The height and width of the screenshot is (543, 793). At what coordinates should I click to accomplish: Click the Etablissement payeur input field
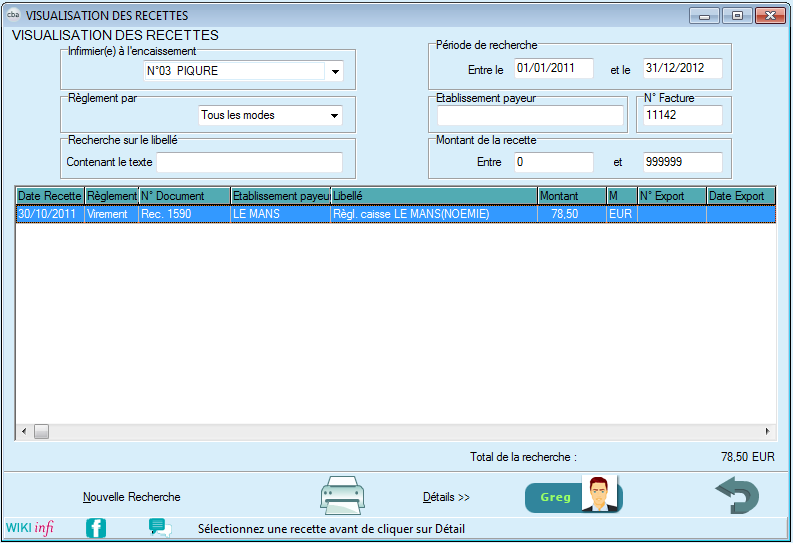(530, 115)
